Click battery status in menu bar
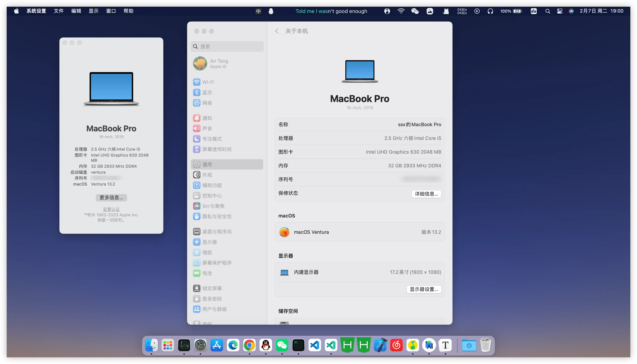Viewport: 637px width, 364px height. pos(511,11)
